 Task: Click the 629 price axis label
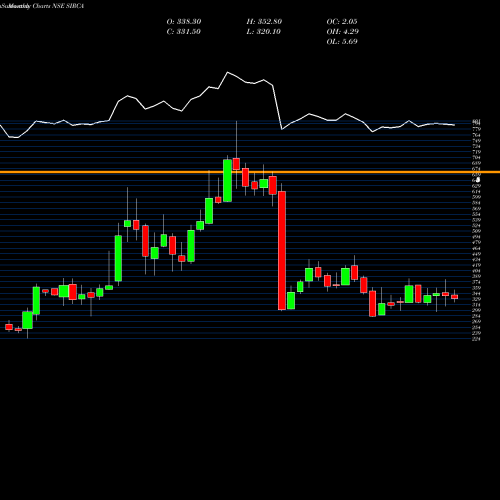(476, 186)
